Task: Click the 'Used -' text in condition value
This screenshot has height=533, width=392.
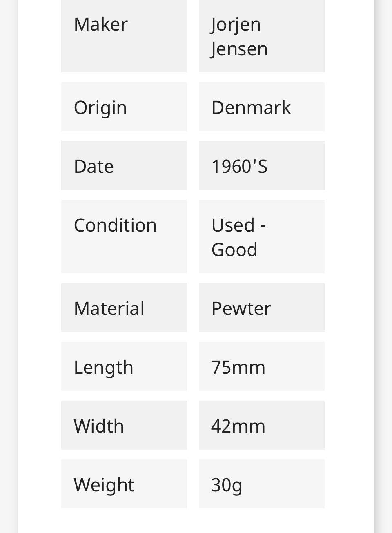Action: 238,225
